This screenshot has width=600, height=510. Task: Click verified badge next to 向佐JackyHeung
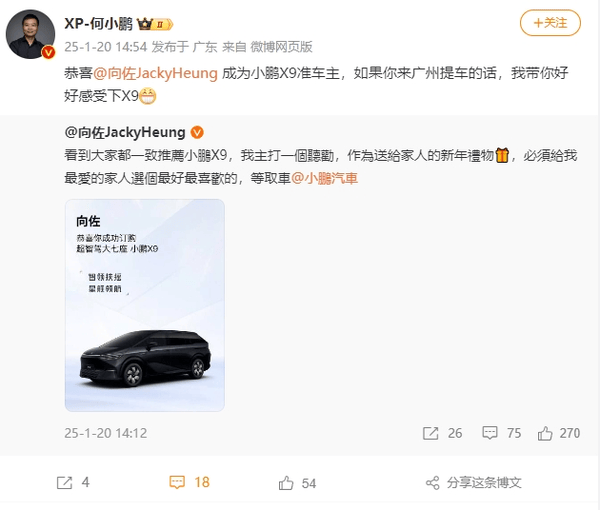click(x=197, y=132)
